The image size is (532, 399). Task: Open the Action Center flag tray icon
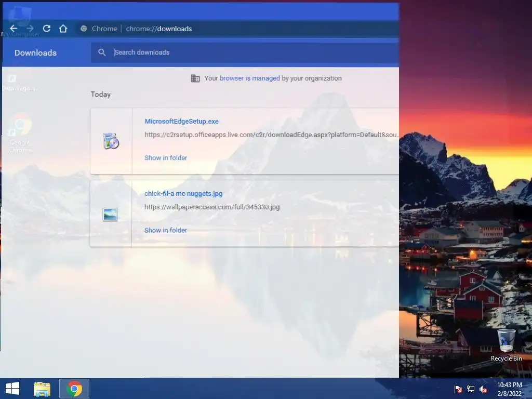pos(458,389)
